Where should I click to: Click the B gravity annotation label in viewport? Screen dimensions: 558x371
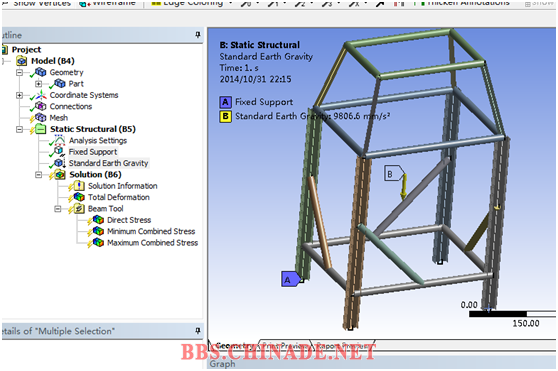click(393, 174)
